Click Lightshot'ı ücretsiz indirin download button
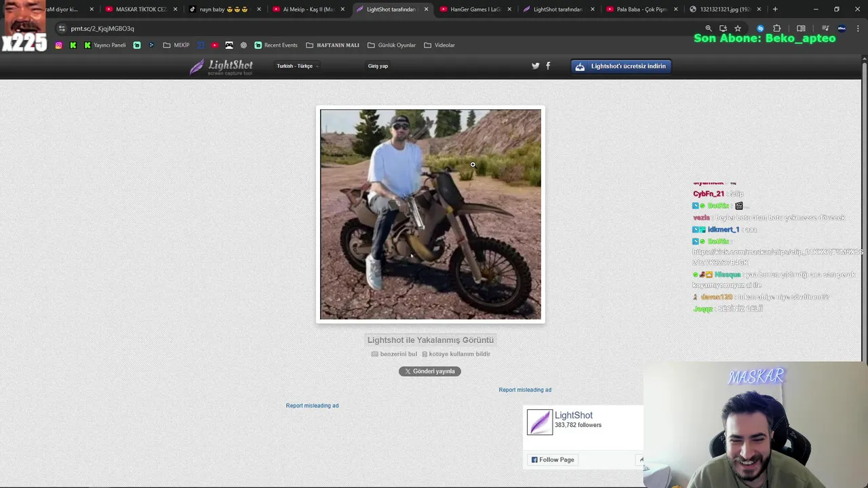 pyautogui.click(x=620, y=66)
